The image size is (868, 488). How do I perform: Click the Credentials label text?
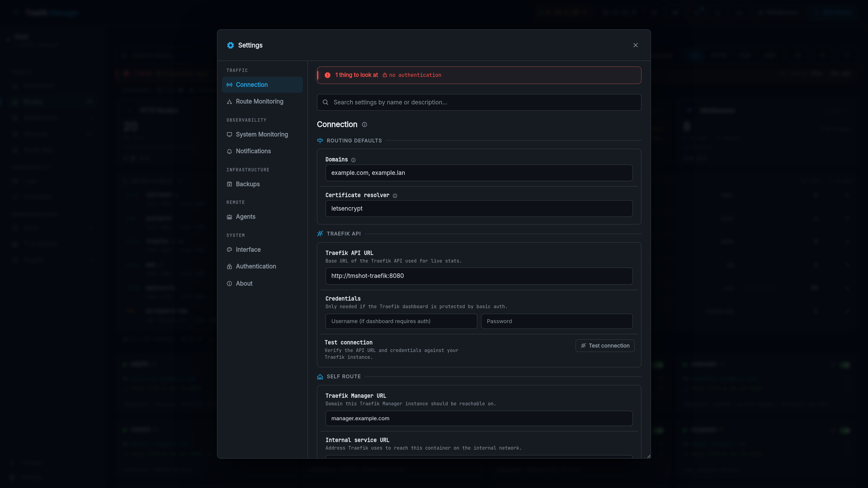(343, 299)
